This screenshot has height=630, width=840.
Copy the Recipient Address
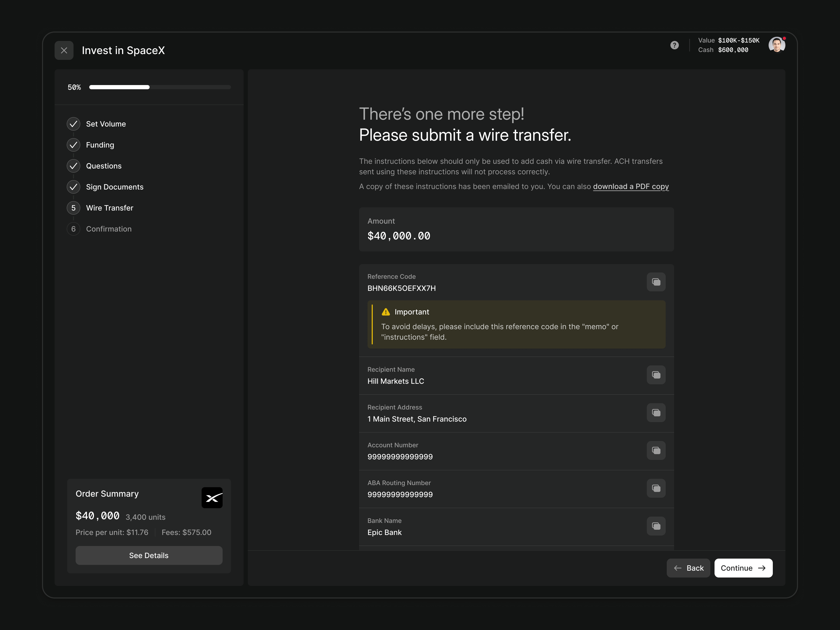point(656,412)
